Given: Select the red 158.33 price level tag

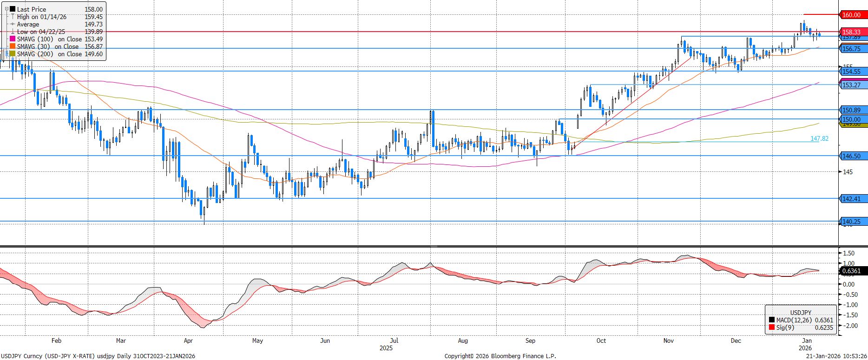Looking at the screenshot, I should coord(852,32).
